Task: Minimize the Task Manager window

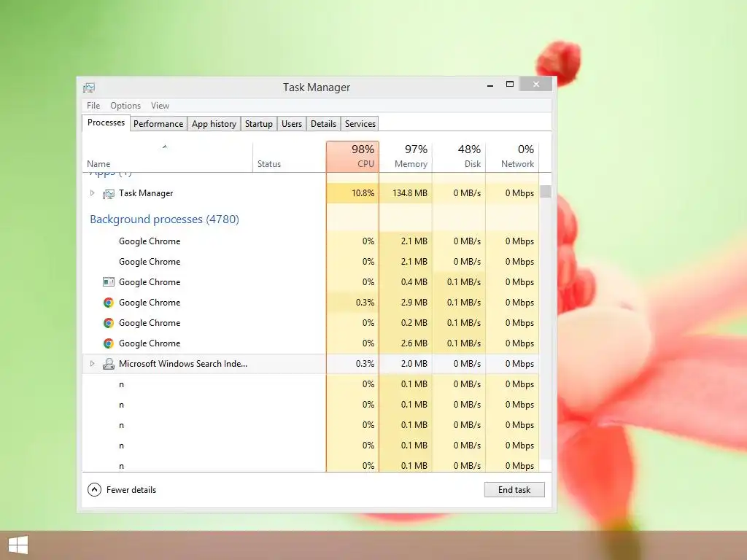Action: (490, 85)
